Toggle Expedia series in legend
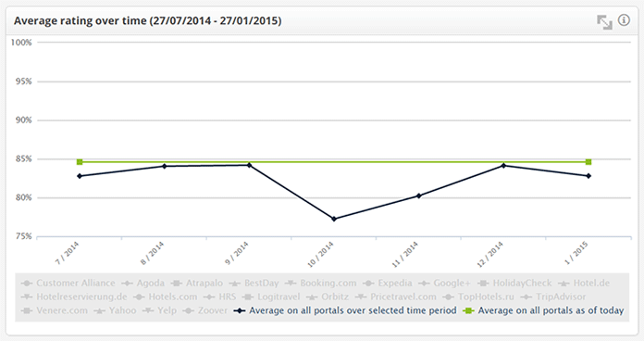Viewport: 644px width, 341px height. click(388, 283)
